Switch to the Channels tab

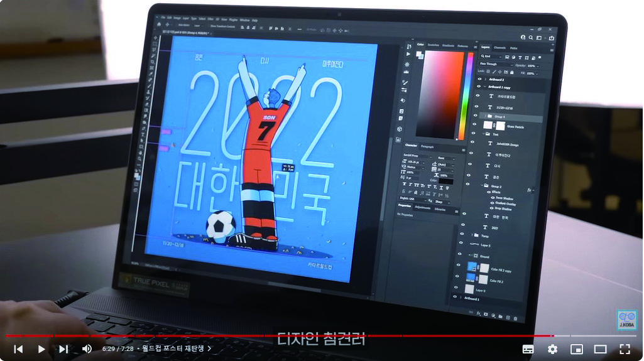coord(500,48)
